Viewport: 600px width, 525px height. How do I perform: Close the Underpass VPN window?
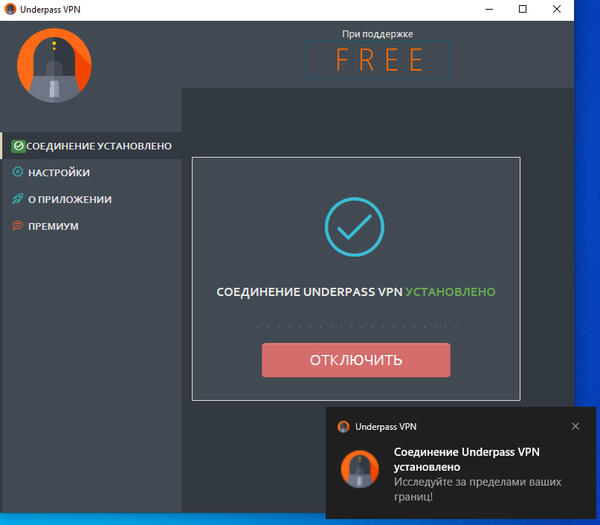(x=557, y=10)
